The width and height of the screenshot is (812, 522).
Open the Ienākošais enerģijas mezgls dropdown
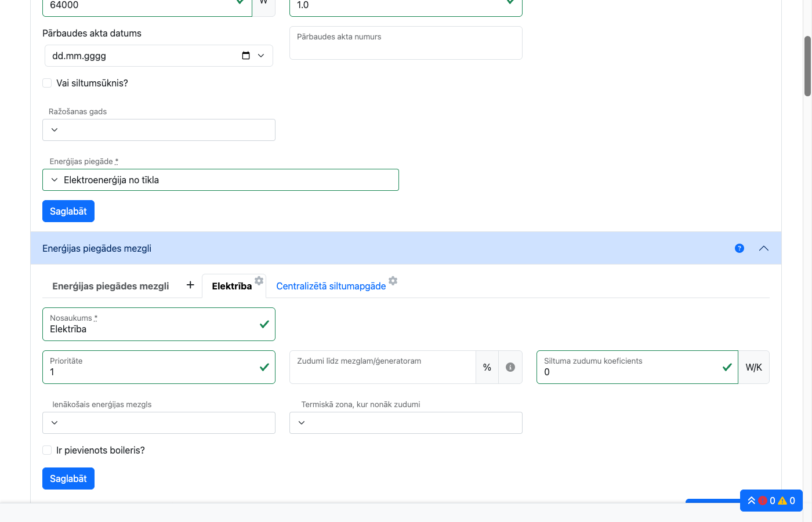pyautogui.click(x=159, y=423)
